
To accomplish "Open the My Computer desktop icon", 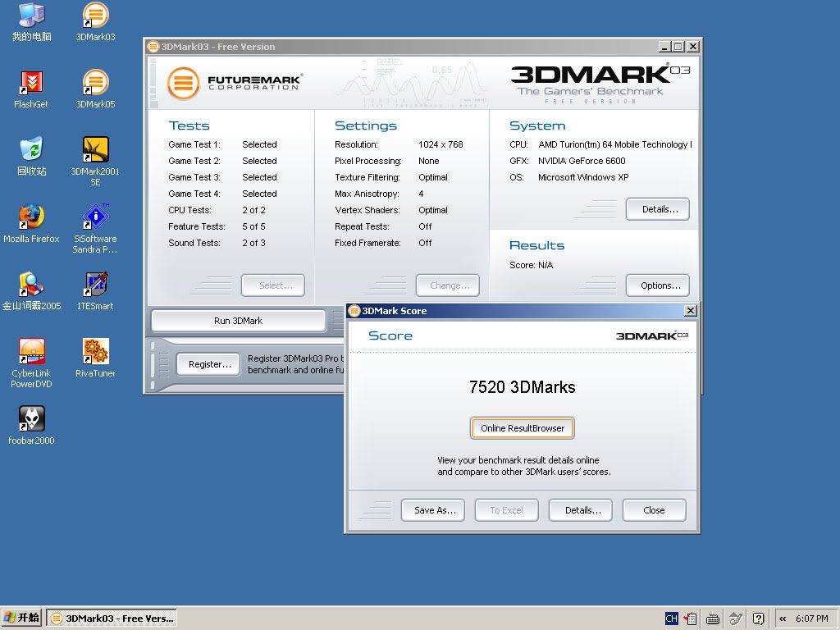I will pos(32,21).
